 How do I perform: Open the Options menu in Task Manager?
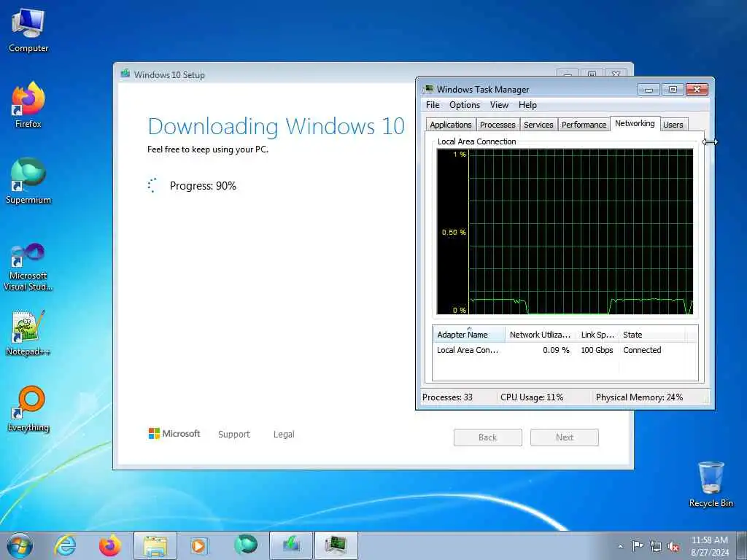(465, 105)
